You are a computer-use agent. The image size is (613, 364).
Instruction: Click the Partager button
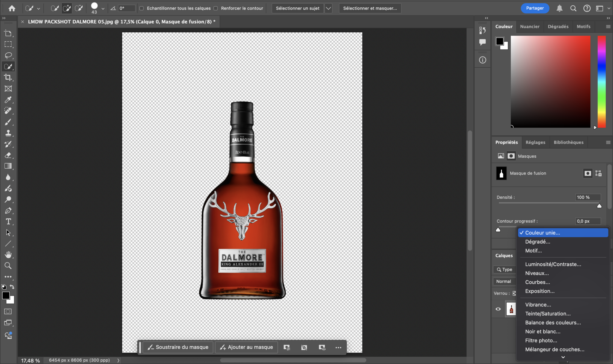pos(535,8)
